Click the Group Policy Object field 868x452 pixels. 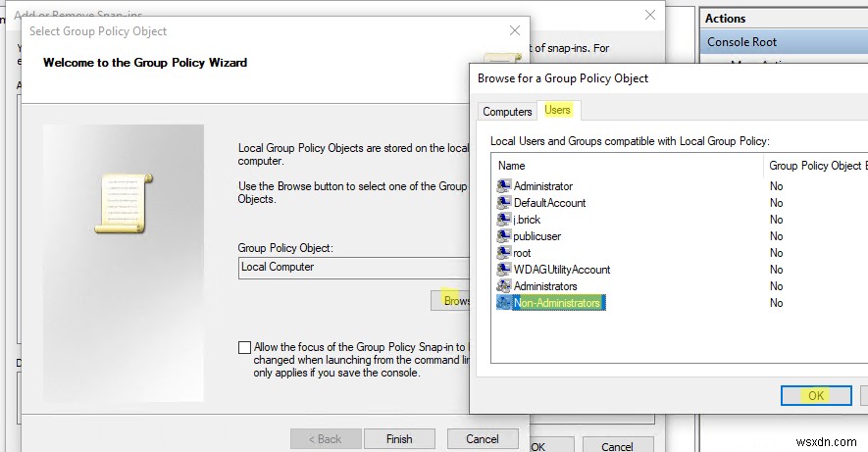click(x=354, y=268)
